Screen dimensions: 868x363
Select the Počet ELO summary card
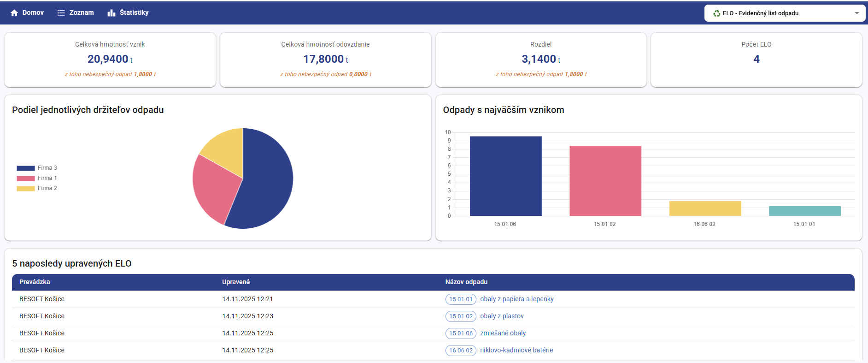coord(756,60)
